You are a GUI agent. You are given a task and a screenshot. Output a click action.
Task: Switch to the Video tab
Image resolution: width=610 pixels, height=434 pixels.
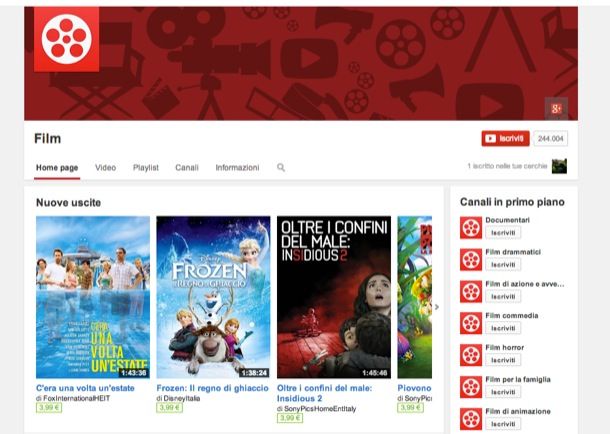105,168
